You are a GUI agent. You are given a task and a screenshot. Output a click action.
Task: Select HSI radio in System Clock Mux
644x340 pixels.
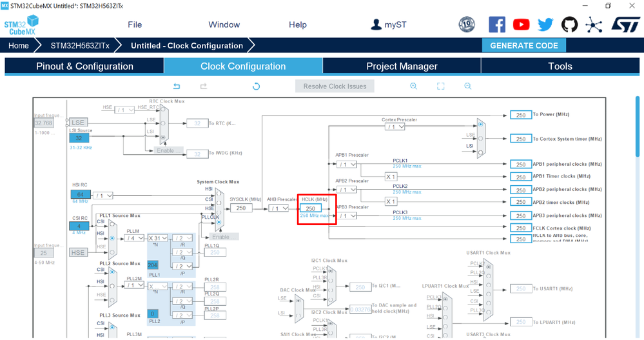tap(219, 194)
